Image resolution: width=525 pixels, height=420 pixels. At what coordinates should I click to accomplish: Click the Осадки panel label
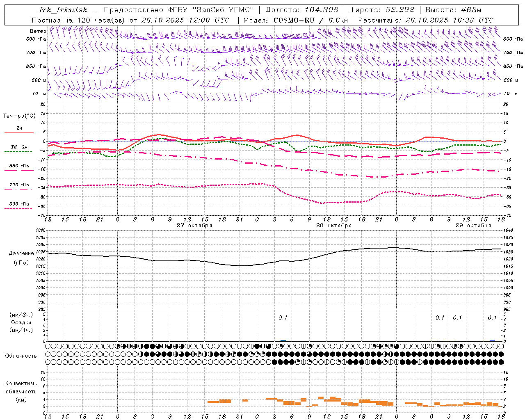click(x=21, y=322)
